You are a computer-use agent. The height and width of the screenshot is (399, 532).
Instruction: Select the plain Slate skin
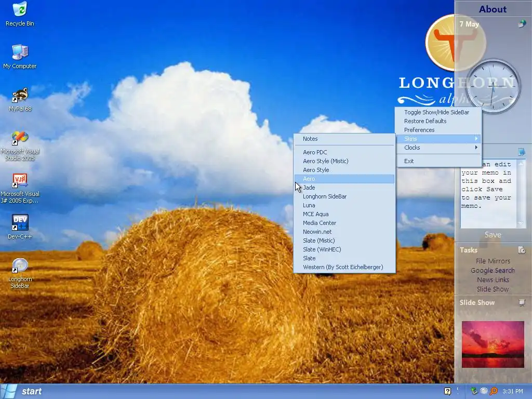pyautogui.click(x=344, y=258)
